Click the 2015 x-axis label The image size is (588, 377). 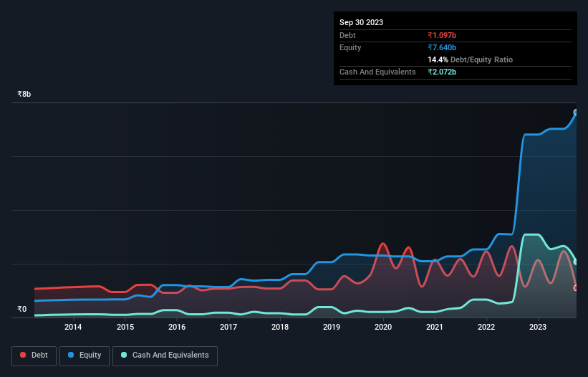125,327
